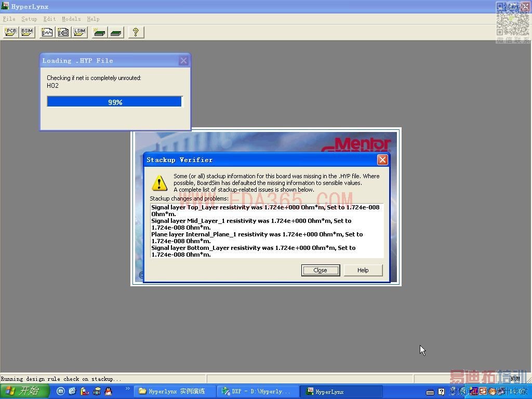Expand the quick launch chevron

128,388
